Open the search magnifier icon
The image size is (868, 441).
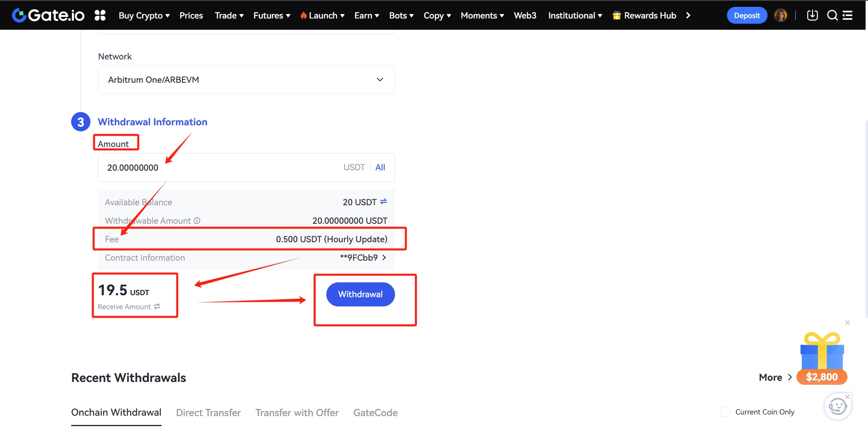click(832, 15)
